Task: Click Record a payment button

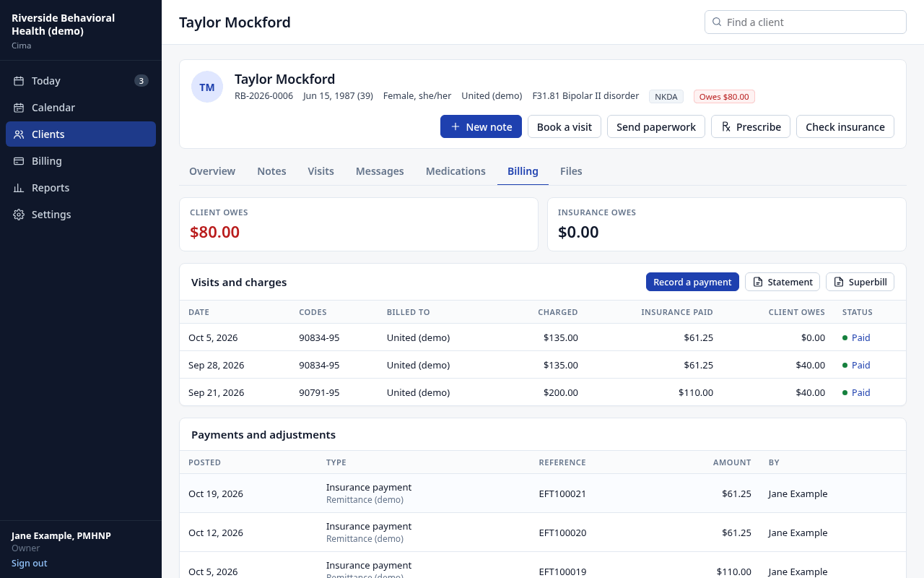Action: [692, 282]
